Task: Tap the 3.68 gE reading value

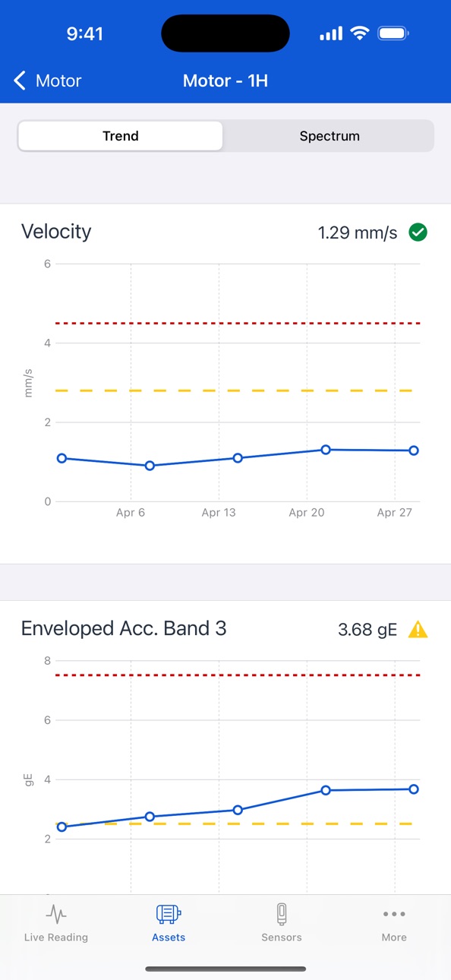Action: 367,630
